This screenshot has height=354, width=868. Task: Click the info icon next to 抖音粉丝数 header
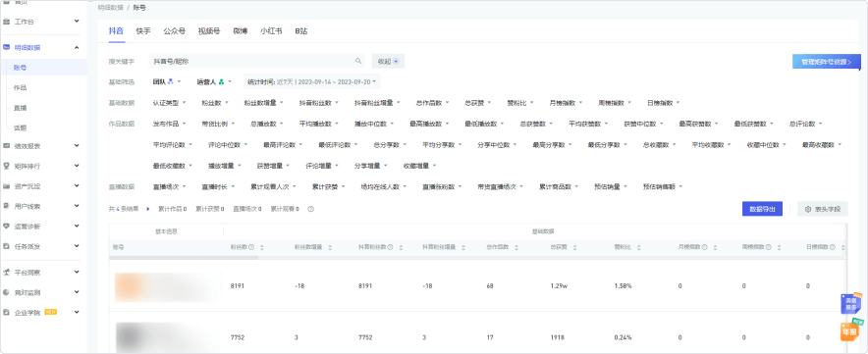pyautogui.click(x=390, y=247)
